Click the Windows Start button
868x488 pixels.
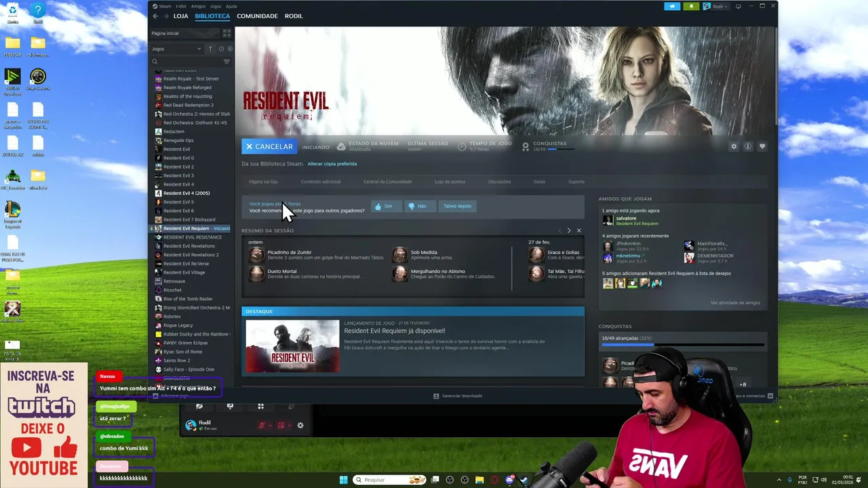[343, 480]
